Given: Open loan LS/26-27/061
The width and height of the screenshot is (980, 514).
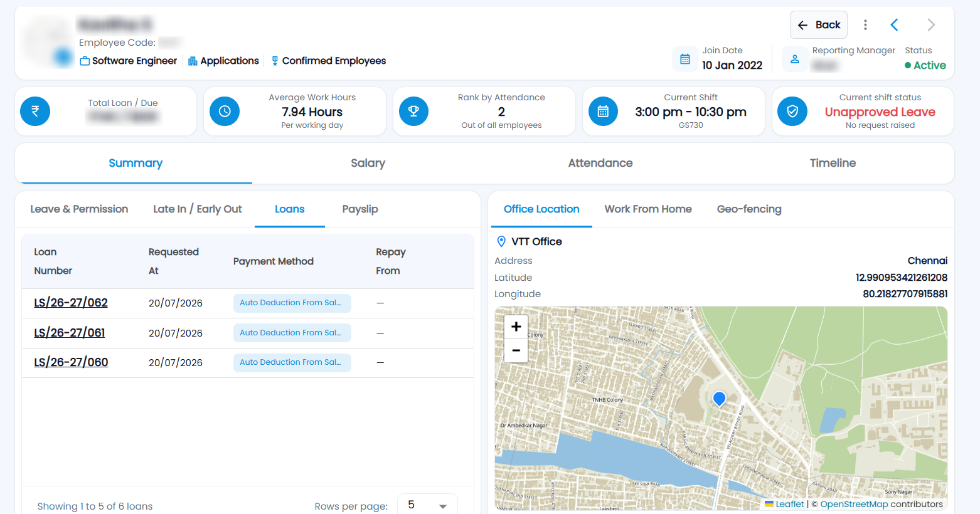Looking at the screenshot, I should click(x=70, y=333).
